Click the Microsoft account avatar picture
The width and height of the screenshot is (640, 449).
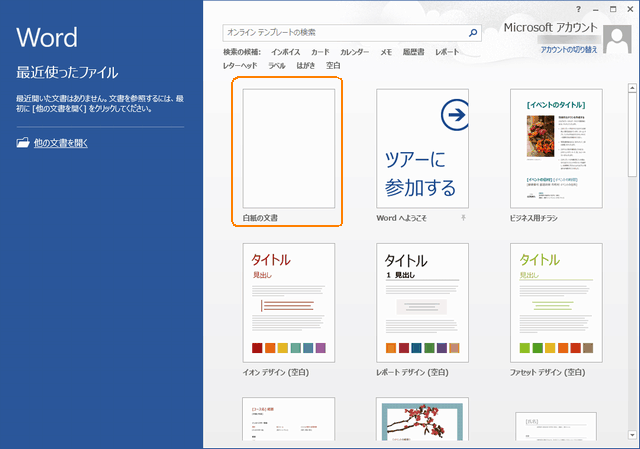[617, 39]
